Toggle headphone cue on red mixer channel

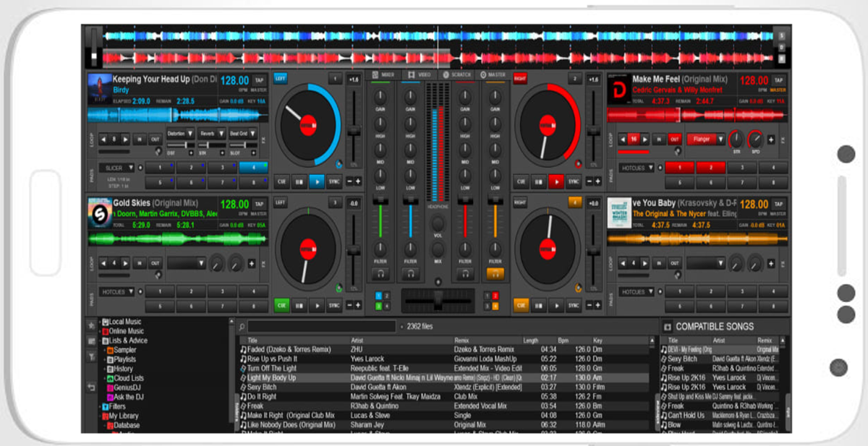point(465,273)
